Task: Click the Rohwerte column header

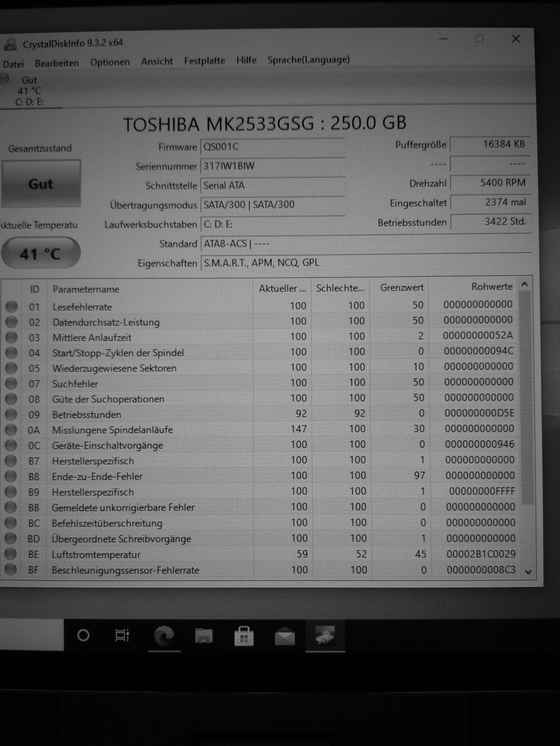Action: [474, 287]
